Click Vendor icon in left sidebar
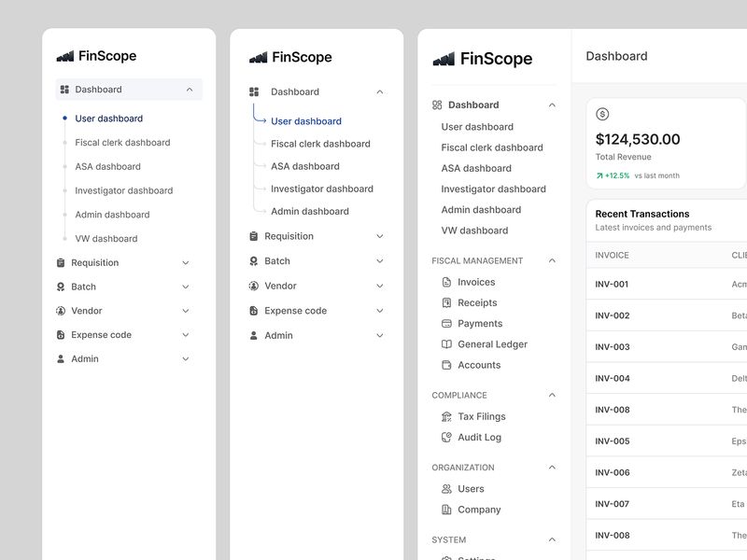The image size is (747, 560). click(x=61, y=311)
